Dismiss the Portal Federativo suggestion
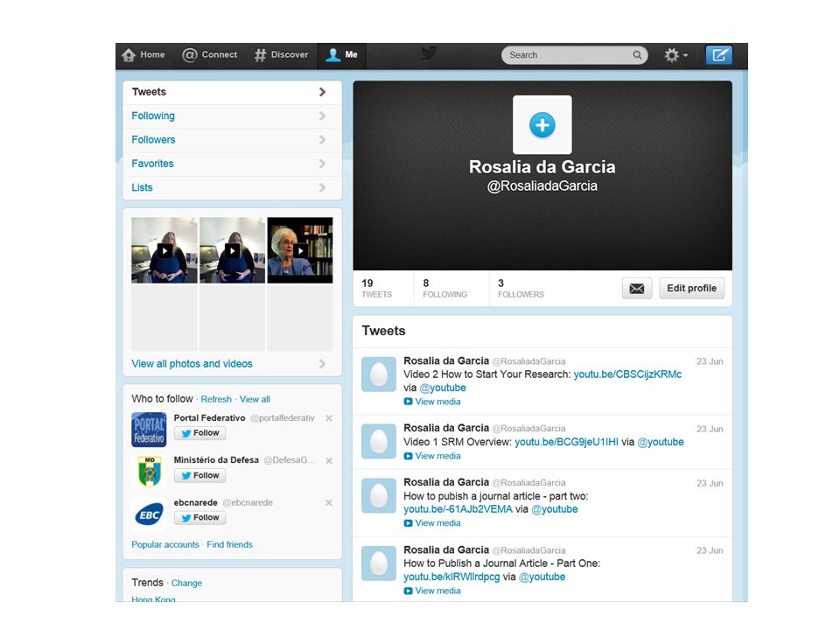This screenshot has width=840, height=630. 329,418
